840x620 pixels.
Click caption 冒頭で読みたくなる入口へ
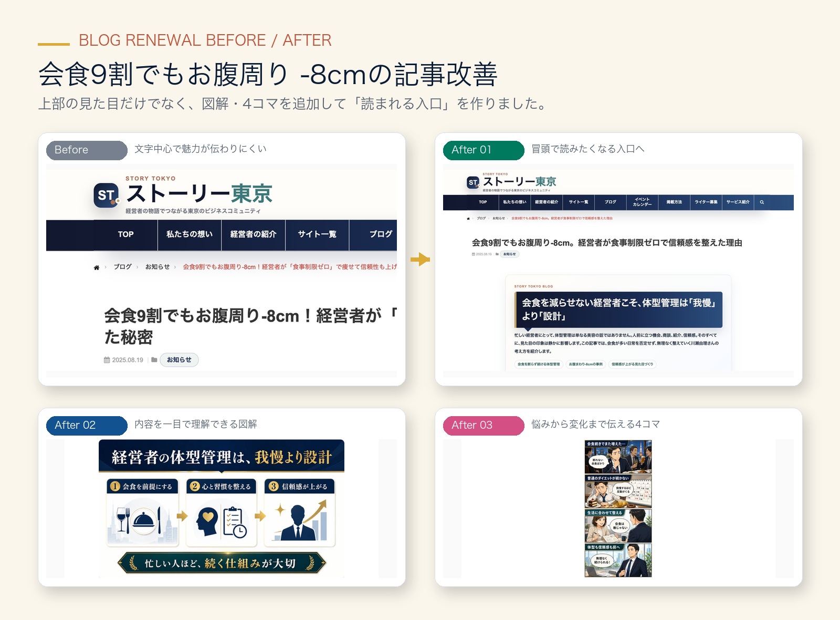point(588,149)
